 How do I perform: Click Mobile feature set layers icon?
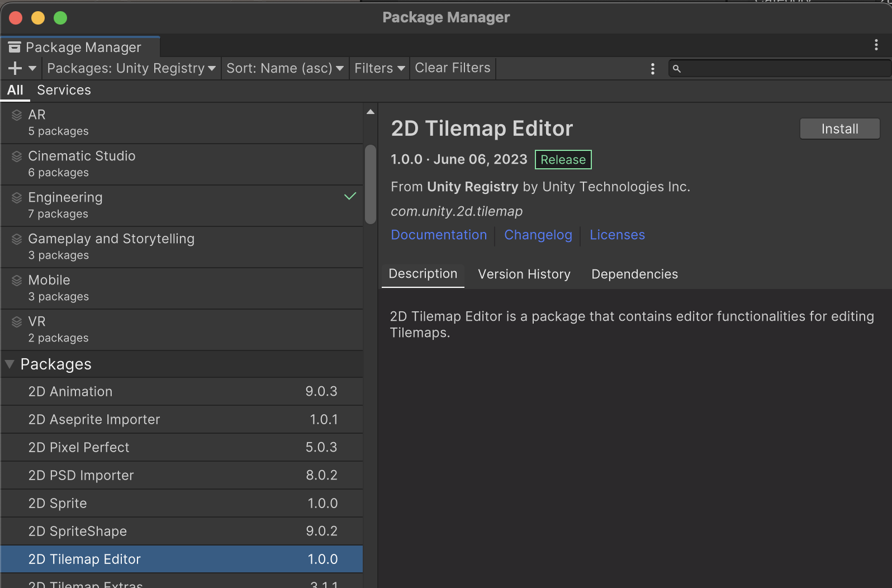(x=17, y=280)
